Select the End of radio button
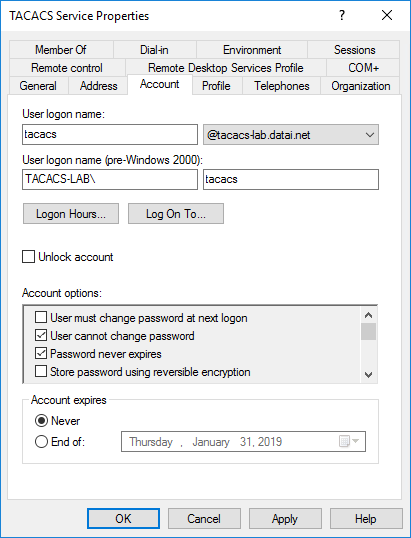The image size is (411, 538). tap(41, 441)
